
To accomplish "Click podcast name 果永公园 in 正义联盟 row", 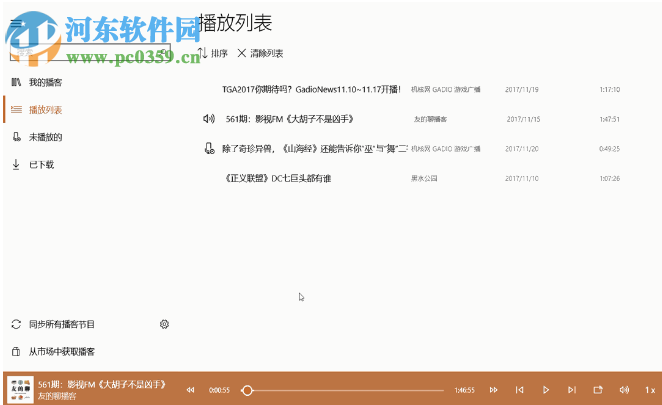I will pyautogui.click(x=424, y=178).
